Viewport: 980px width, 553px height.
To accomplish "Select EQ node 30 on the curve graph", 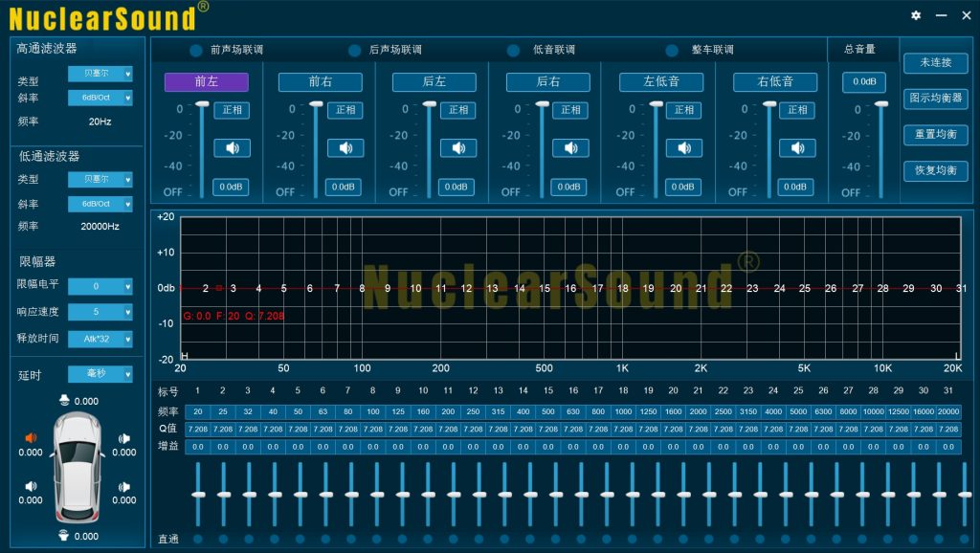I will (x=936, y=288).
